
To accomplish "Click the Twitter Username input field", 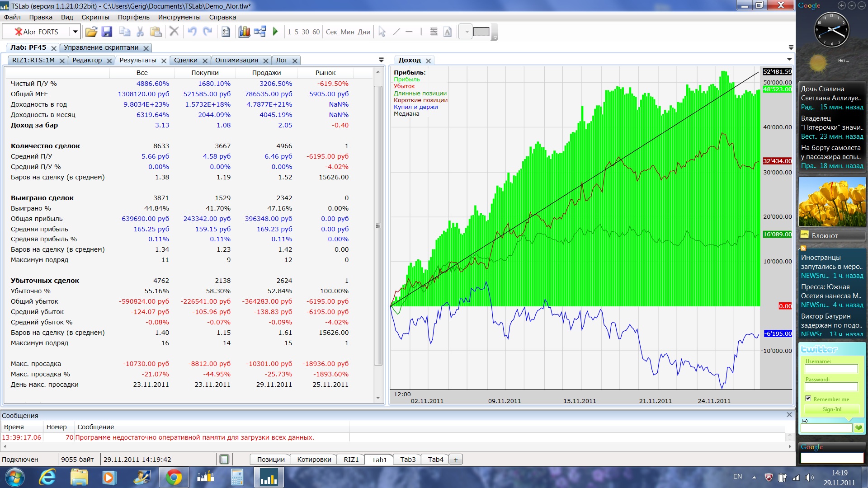I will (831, 369).
